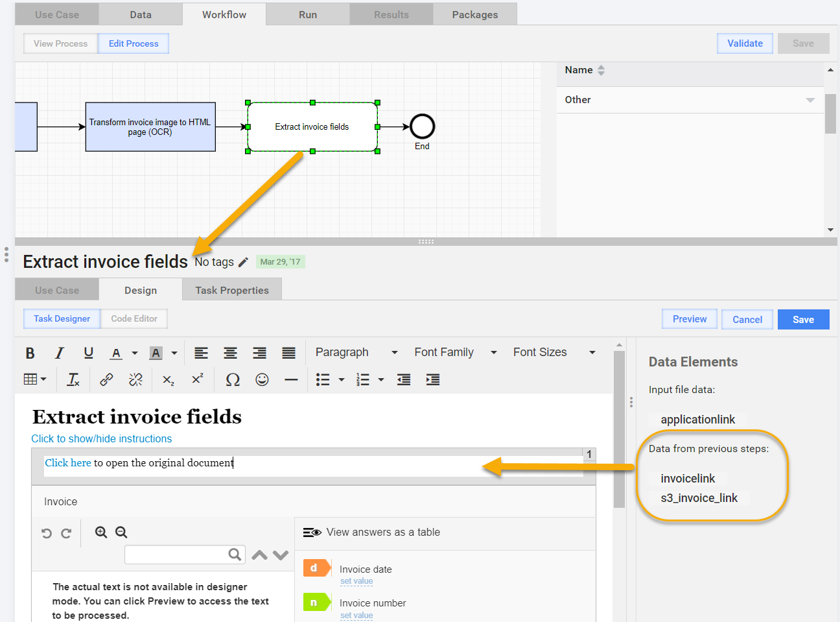Viewport: 840px width, 622px height.
Task: Align text right
Action: [259, 353]
